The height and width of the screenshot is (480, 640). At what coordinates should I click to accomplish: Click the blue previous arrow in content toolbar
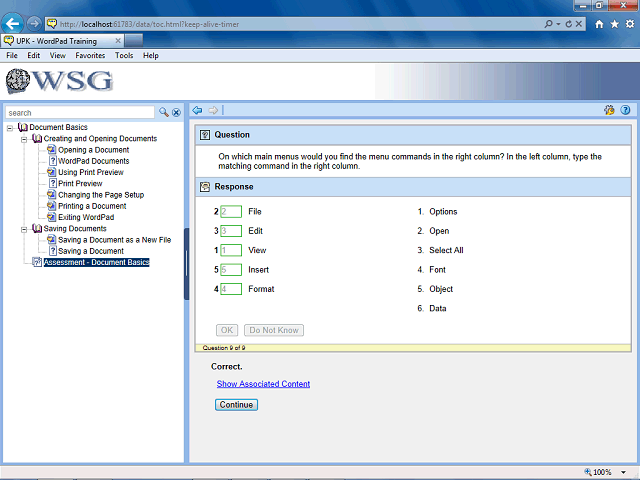[198, 110]
